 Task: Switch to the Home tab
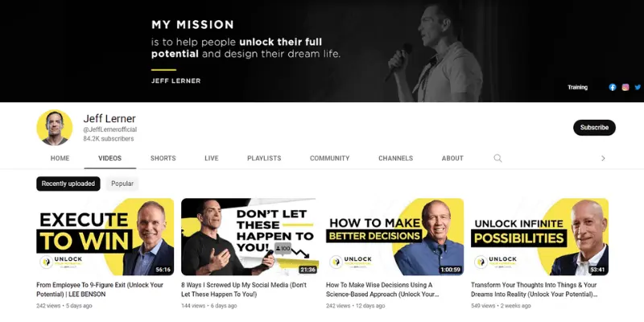(x=60, y=158)
